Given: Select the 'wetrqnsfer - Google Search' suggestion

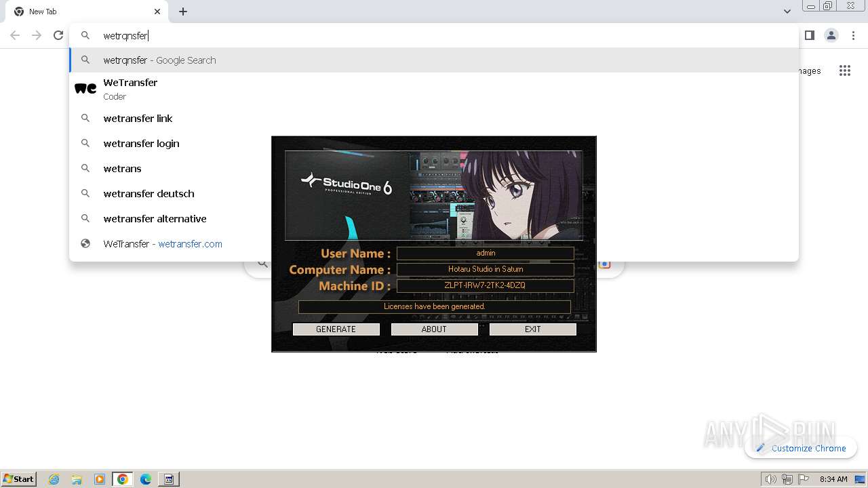Looking at the screenshot, I should 434,60.
